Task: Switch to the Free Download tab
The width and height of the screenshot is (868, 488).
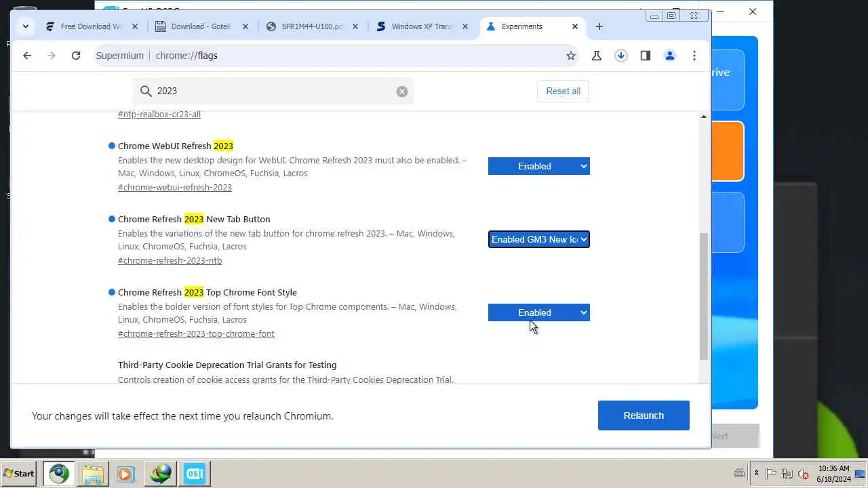Action: click(x=90, y=26)
